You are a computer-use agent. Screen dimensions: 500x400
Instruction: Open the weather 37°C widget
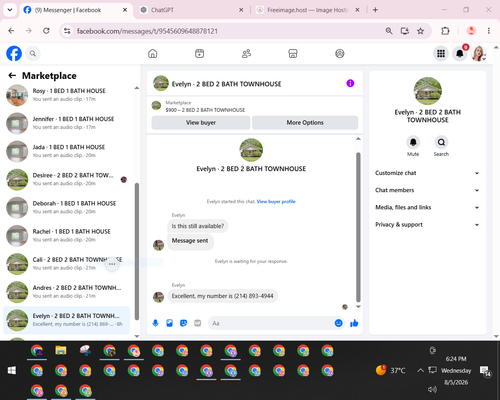pos(390,370)
